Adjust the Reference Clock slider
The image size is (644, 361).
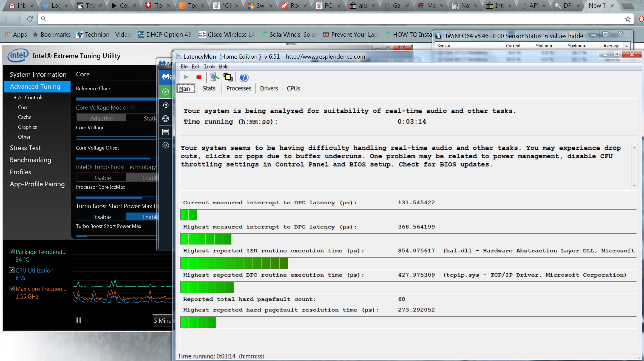(x=116, y=99)
